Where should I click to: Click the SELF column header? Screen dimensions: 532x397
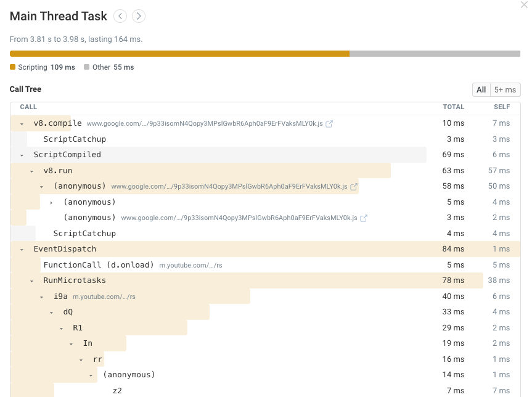(x=502, y=107)
